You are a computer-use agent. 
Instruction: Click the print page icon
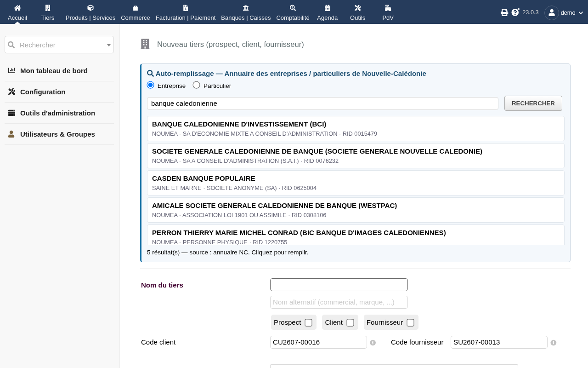pos(504,12)
